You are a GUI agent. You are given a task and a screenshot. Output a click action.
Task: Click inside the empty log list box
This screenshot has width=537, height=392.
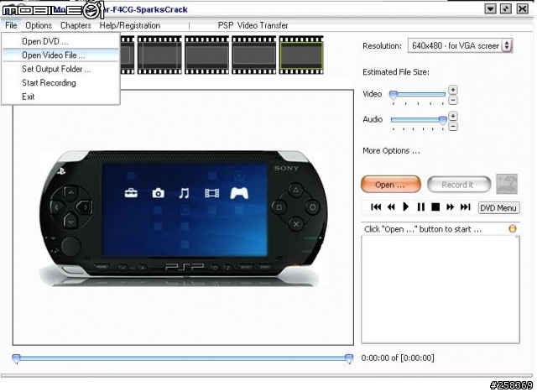441,290
